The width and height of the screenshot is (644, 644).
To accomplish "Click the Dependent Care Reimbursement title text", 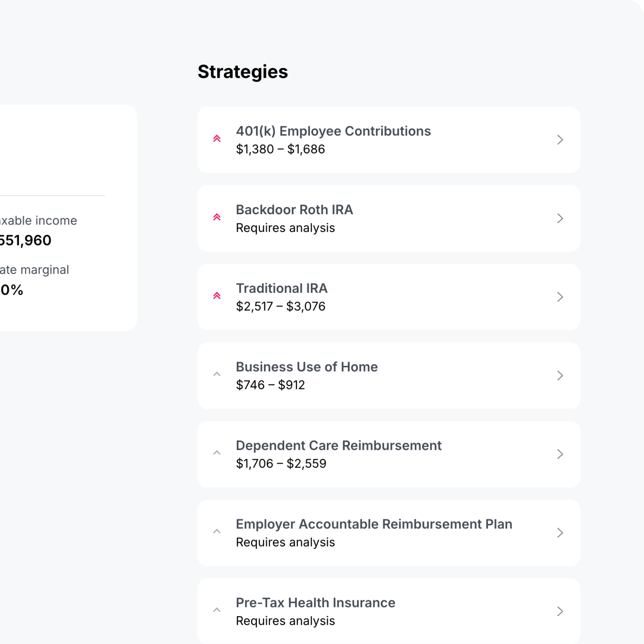I will tap(338, 446).
